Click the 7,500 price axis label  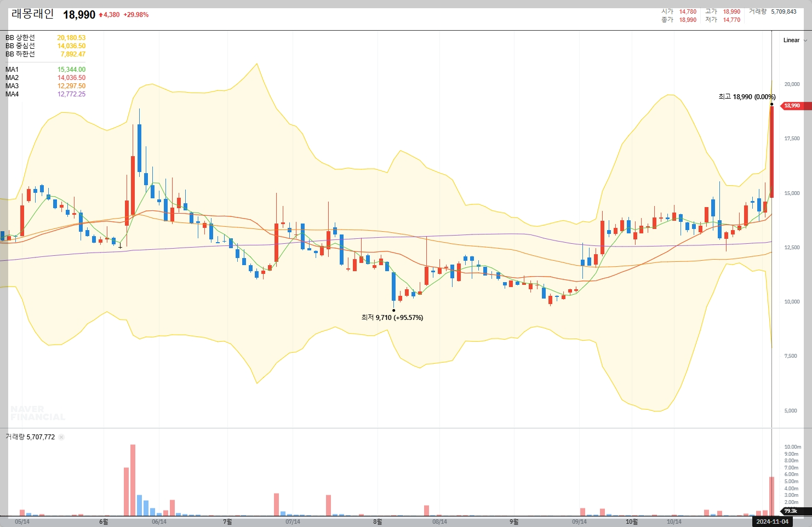(x=791, y=356)
